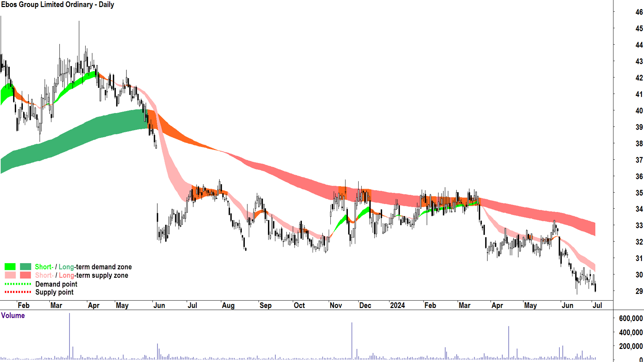This screenshot has width=644, height=362.
Task: Click the dark green long-term demand swatch
Action: (25, 267)
